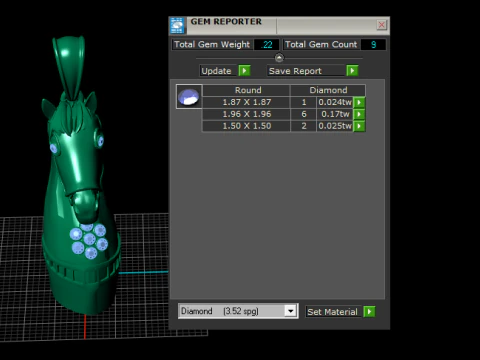This screenshot has width=480, height=360.
Task: Click the Set Material button
Action: point(333,312)
